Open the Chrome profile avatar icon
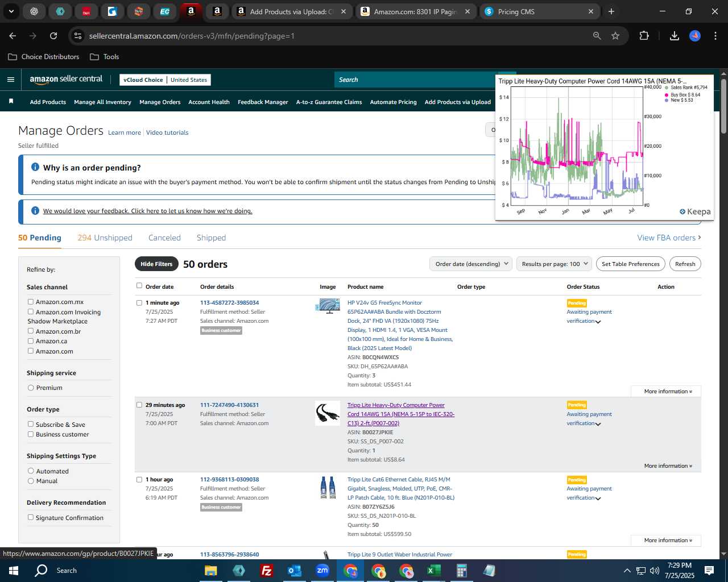Viewport: 728px width, 582px height. coord(695,36)
